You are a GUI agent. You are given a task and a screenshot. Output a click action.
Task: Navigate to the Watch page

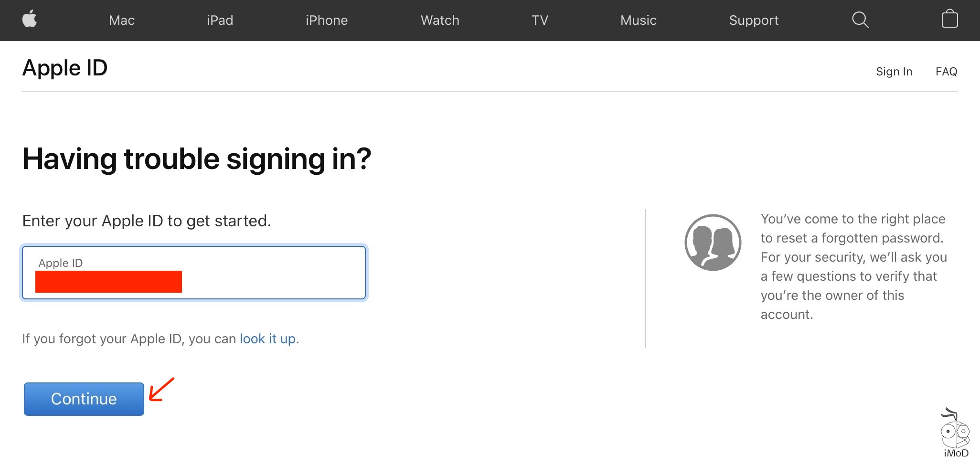(440, 20)
